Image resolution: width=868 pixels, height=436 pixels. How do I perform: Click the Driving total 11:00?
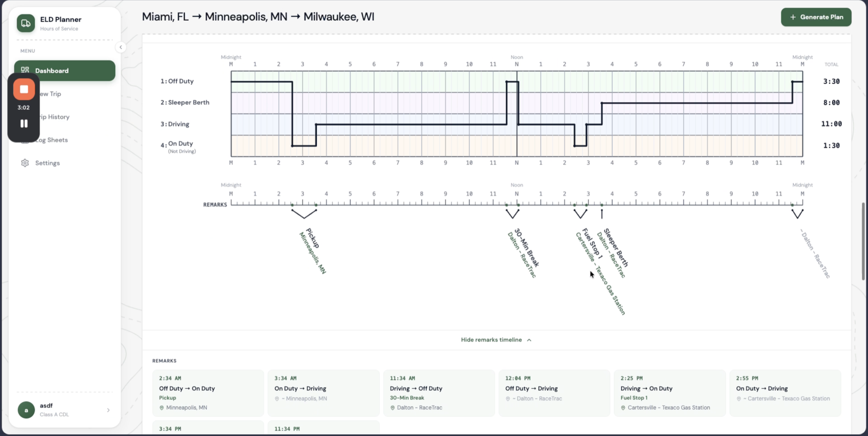click(831, 124)
